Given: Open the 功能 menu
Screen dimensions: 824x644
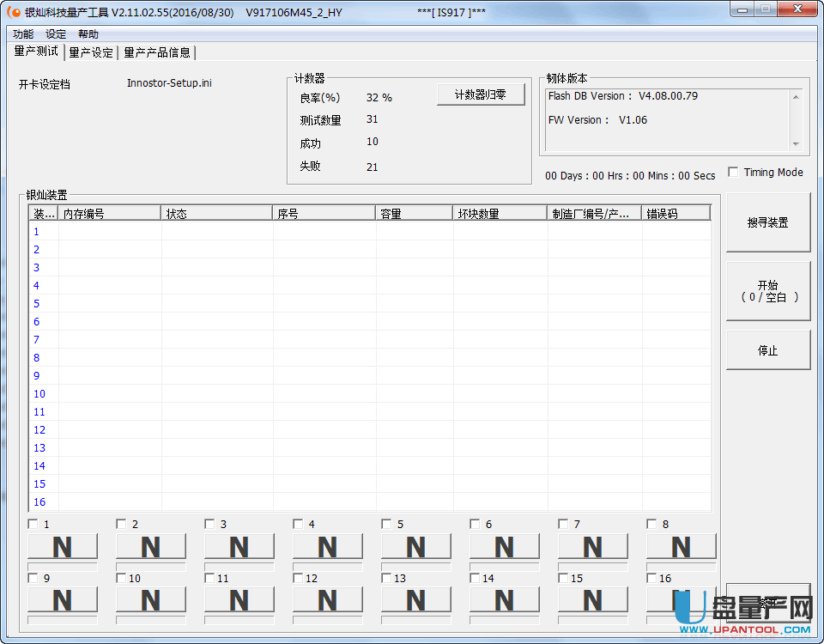Looking at the screenshot, I should tap(23, 34).
